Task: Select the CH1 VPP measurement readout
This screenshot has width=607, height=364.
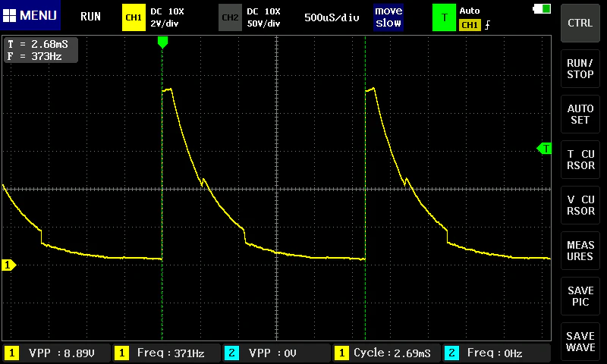Action: tap(56, 353)
